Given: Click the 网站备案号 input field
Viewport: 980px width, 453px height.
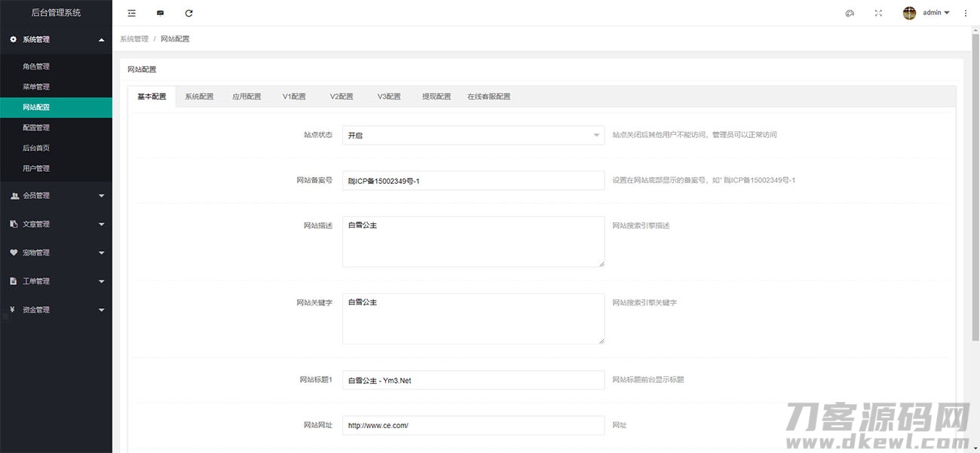Looking at the screenshot, I should 473,181.
